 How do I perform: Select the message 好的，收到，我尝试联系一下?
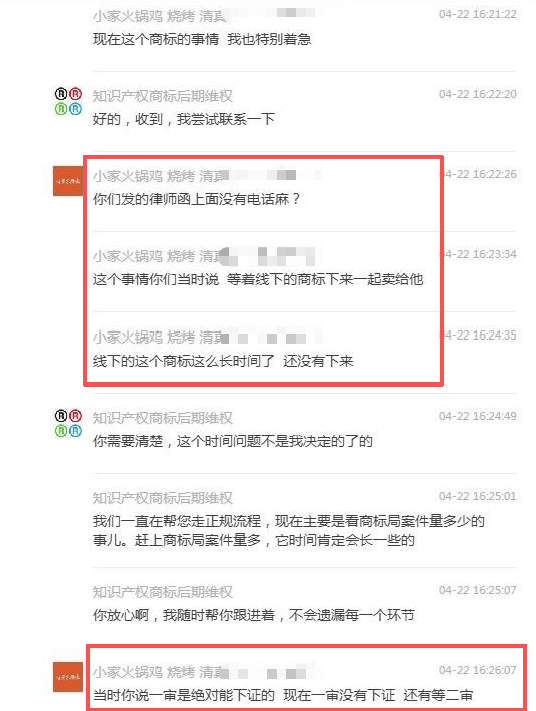(184, 119)
